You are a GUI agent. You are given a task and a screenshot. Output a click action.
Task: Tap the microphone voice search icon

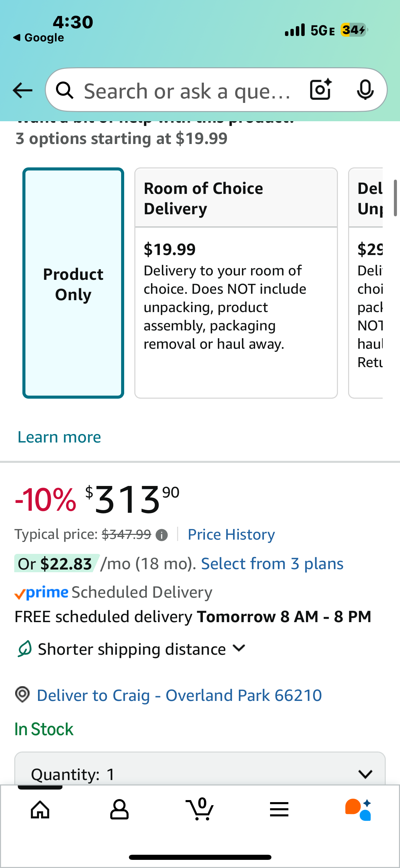click(x=365, y=90)
